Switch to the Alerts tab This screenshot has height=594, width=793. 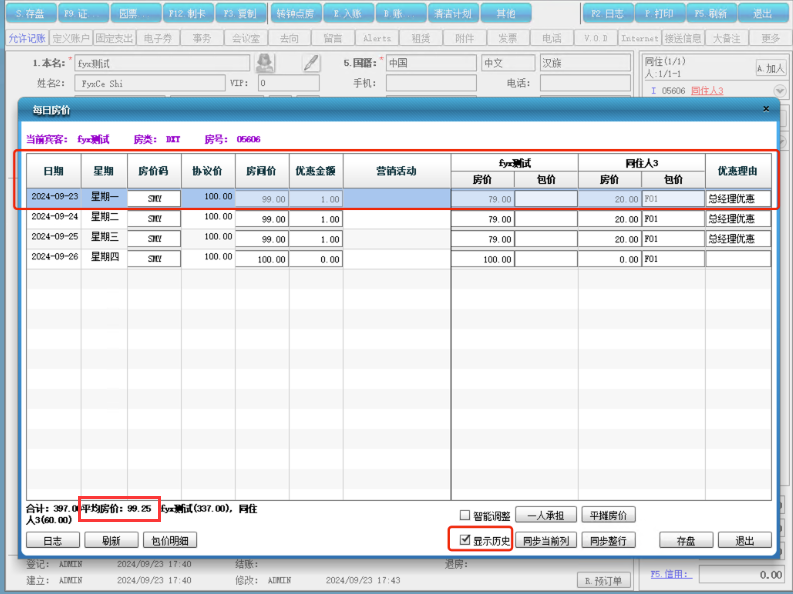coord(377,38)
